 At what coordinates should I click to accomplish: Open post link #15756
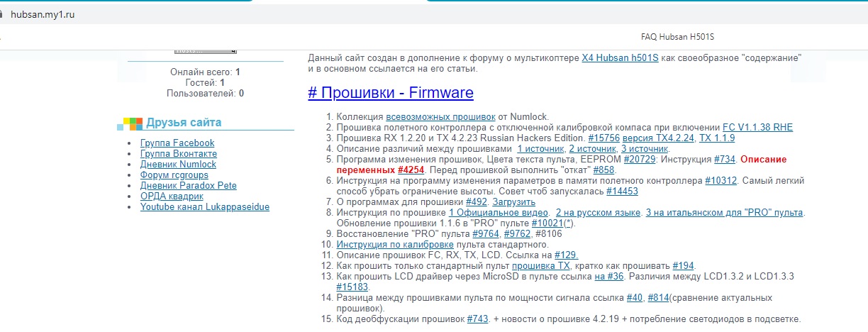click(x=605, y=138)
